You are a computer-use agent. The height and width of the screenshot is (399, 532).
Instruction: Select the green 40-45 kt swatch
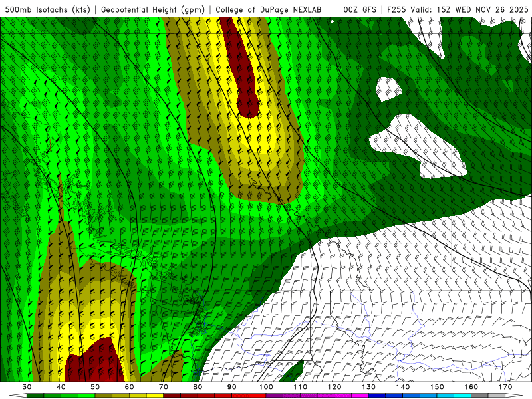[70, 396]
